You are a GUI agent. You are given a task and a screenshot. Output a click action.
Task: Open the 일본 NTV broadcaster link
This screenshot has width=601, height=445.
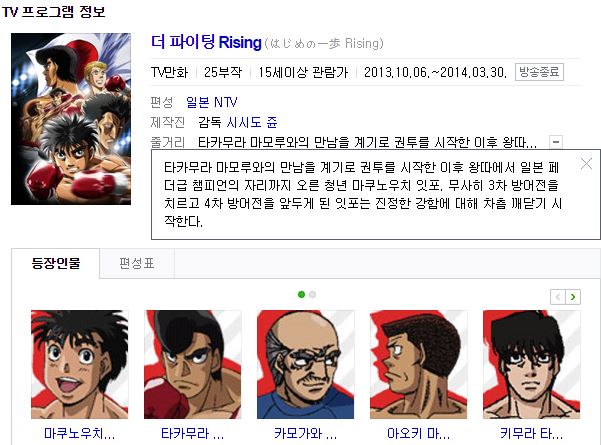coord(212,102)
